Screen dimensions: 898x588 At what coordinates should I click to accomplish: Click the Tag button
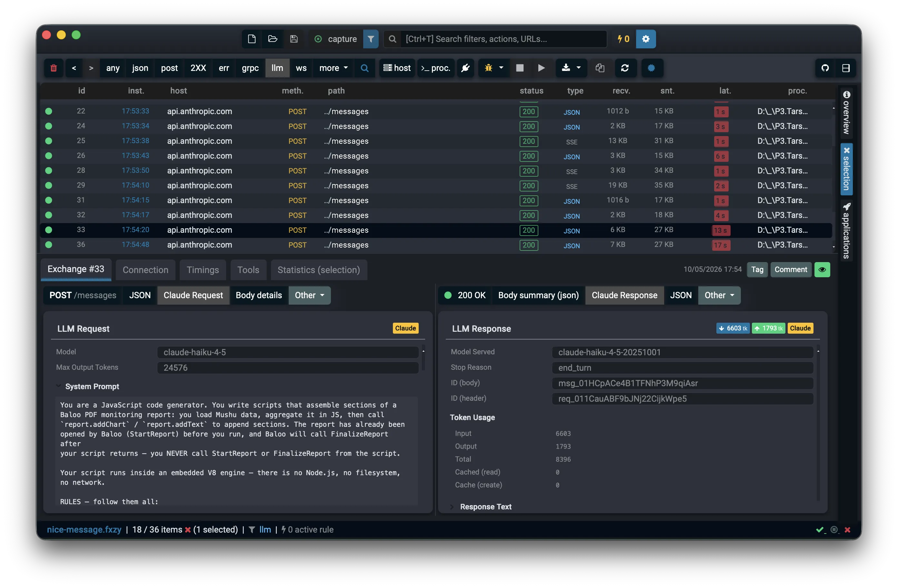pos(757,270)
